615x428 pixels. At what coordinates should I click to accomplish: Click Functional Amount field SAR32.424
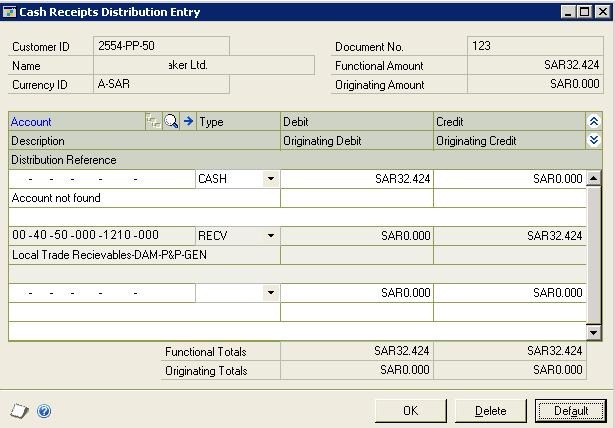click(x=535, y=65)
